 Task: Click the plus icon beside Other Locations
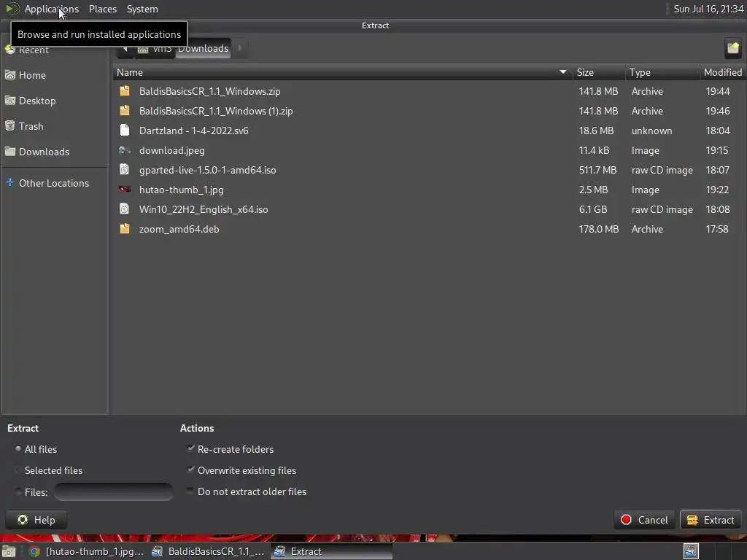point(10,182)
